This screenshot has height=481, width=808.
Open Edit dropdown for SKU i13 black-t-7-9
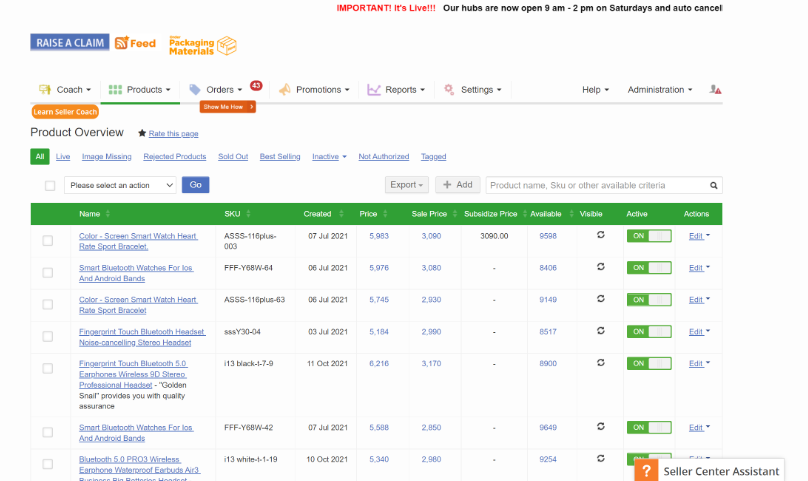[x=698, y=364]
